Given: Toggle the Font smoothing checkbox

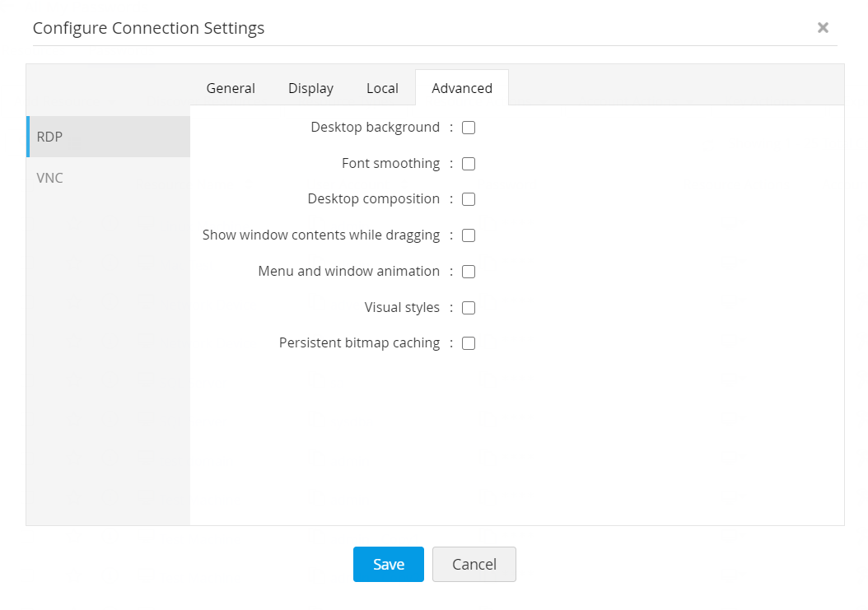Looking at the screenshot, I should 469,164.
